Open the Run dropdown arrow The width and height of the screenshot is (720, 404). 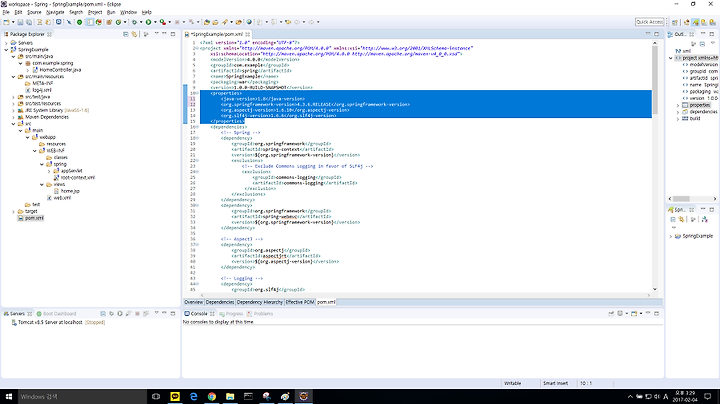click(155, 22)
